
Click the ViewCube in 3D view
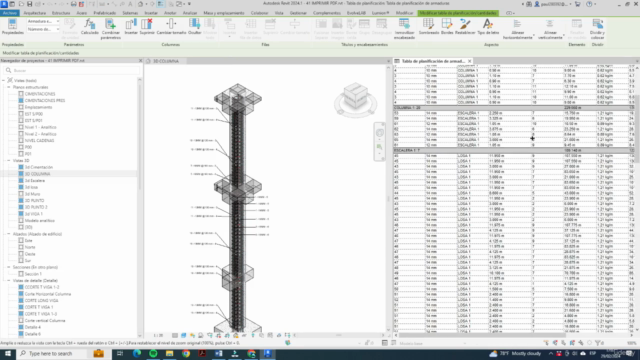point(356,97)
